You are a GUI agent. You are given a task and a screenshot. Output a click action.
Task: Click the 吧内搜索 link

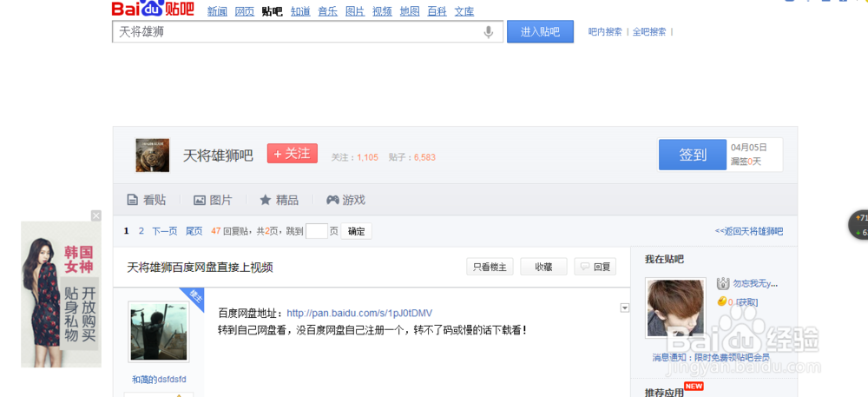coord(605,32)
